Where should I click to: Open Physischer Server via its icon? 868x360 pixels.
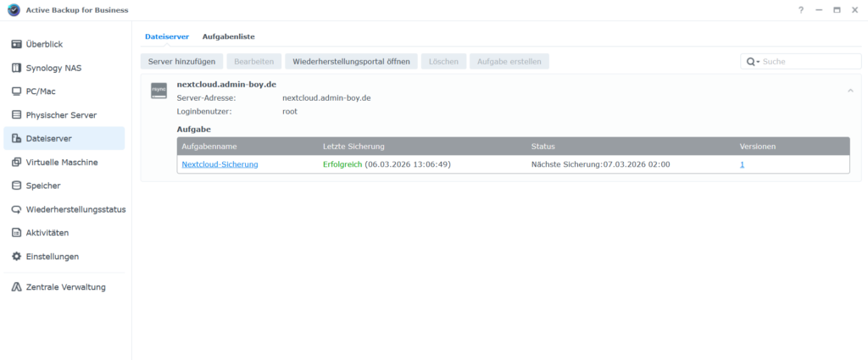[16, 115]
